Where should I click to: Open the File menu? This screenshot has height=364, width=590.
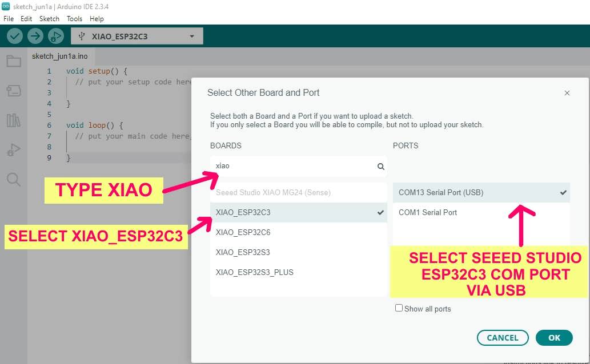tap(8, 18)
